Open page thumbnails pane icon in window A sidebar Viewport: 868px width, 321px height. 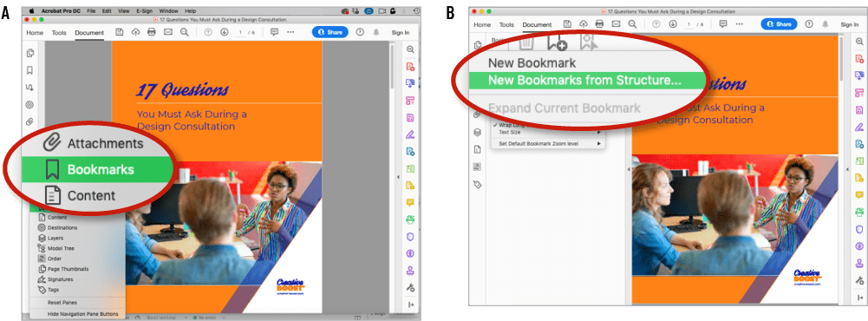[29, 53]
